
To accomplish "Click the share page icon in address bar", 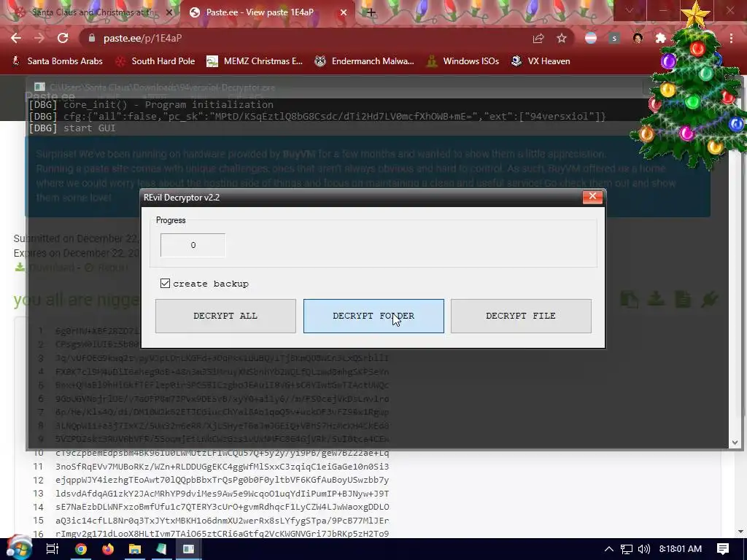I will 538,38.
